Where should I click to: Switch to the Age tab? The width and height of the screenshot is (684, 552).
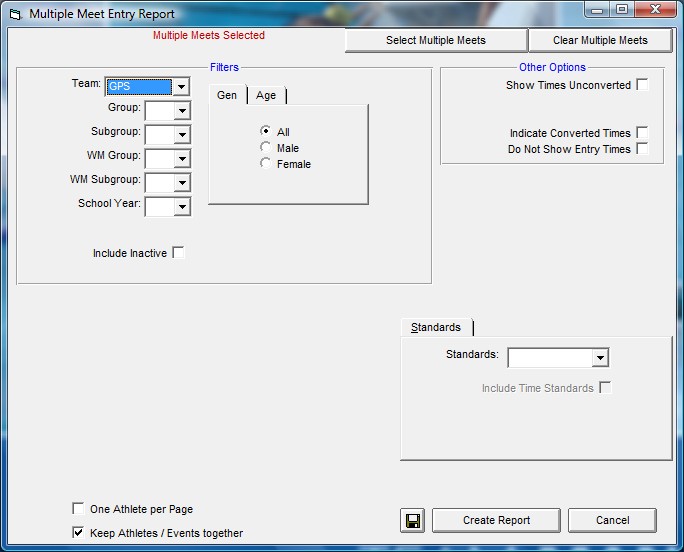pos(266,95)
